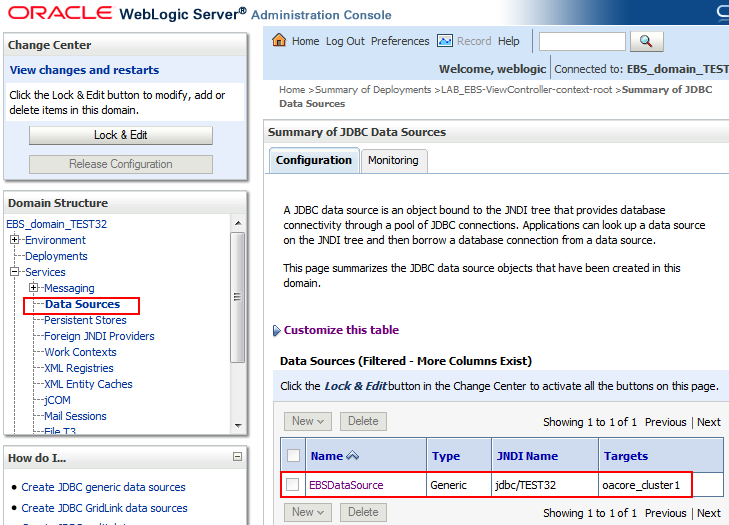Tick the select-all checkbox in table header
Screen dimensions: 729x525
click(293, 456)
